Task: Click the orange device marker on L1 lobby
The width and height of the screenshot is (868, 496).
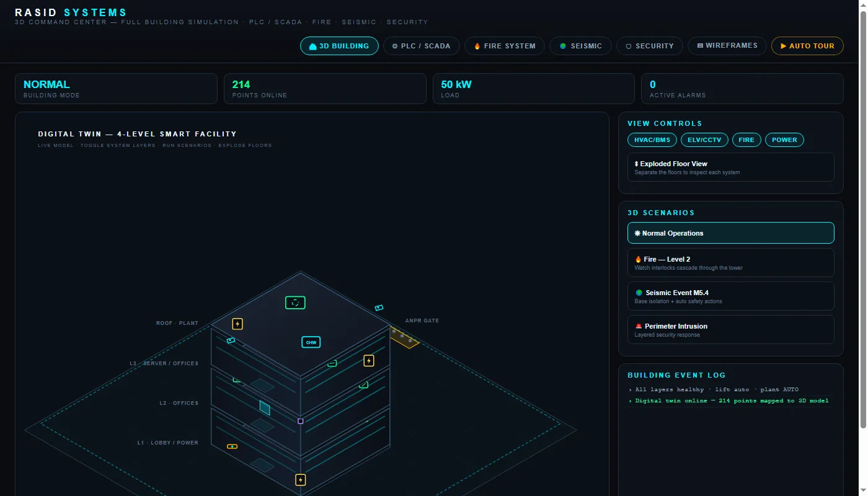Action: (232, 446)
